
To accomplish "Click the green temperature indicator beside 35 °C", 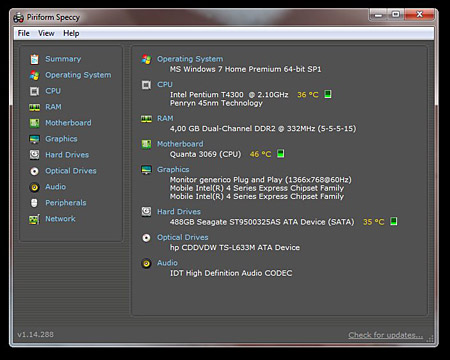I will pos(394,221).
